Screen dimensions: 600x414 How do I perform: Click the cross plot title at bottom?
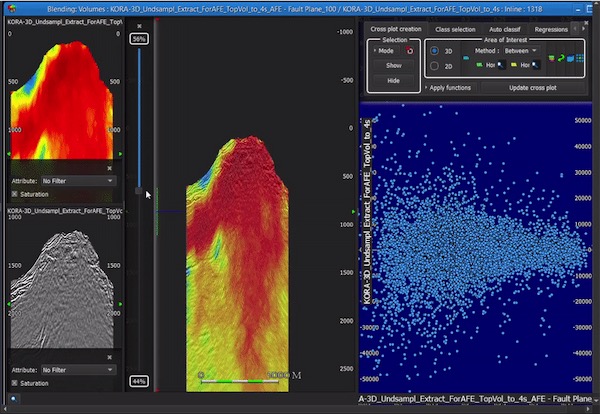tap(475, 399)
